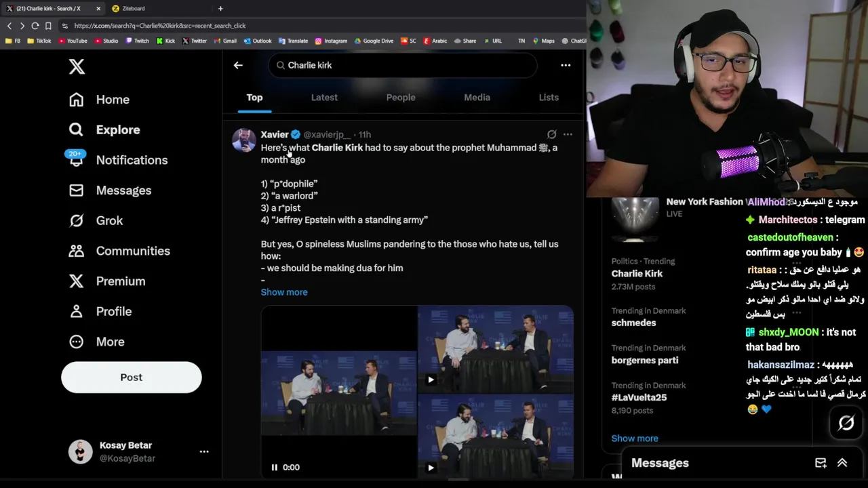Image resolution: width=868 pixels, height=488 pixels.
Task: Show more trends link
Action: (x=635, y=439)
